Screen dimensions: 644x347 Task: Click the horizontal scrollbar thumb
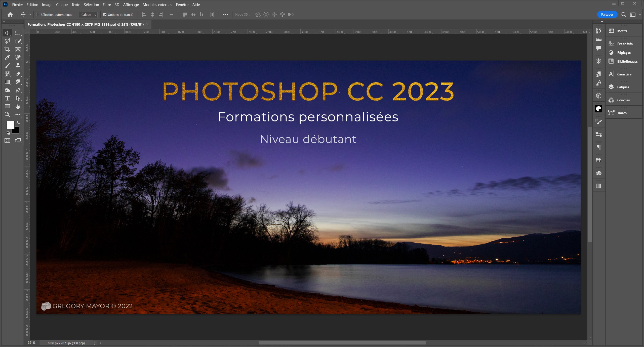pos(342,343)
